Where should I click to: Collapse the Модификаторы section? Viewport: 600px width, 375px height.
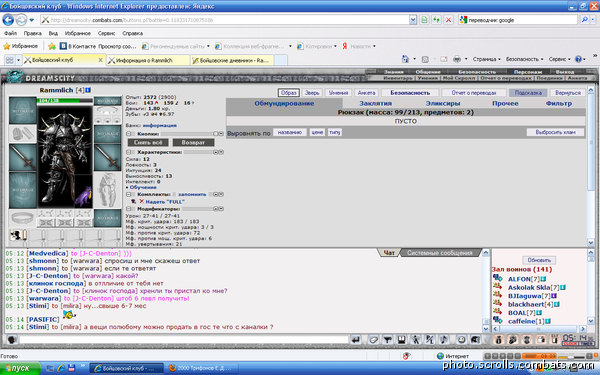[x=129, y=209]
